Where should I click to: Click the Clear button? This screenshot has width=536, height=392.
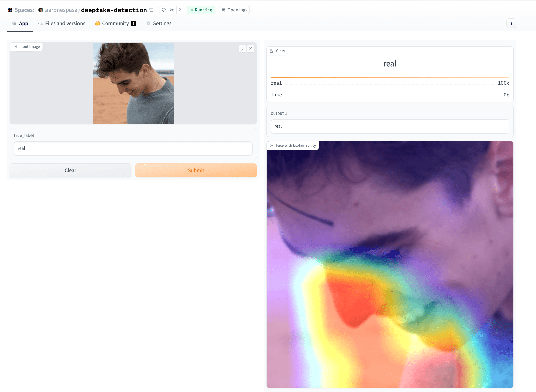[70, 170]
